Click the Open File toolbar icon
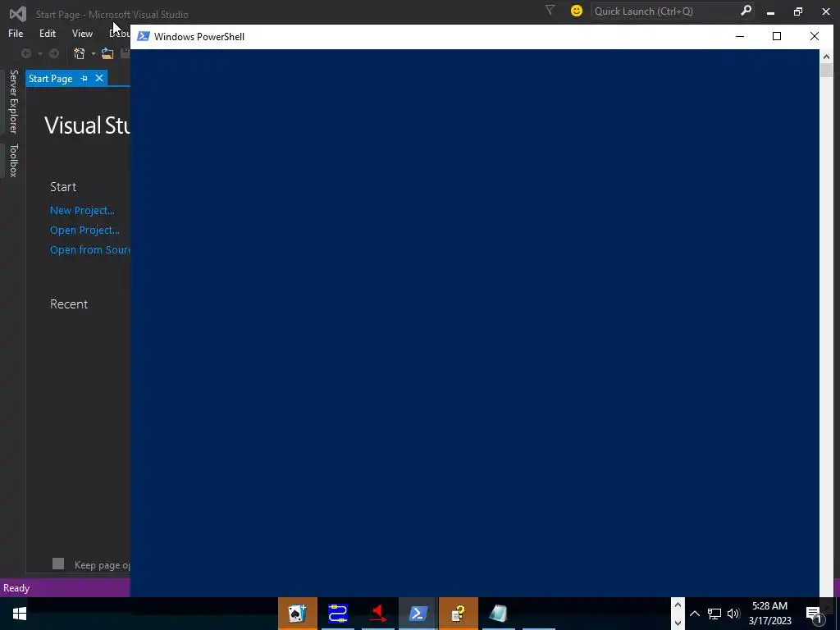This screenshot has width=840, height=630. [x=107, y=53]
